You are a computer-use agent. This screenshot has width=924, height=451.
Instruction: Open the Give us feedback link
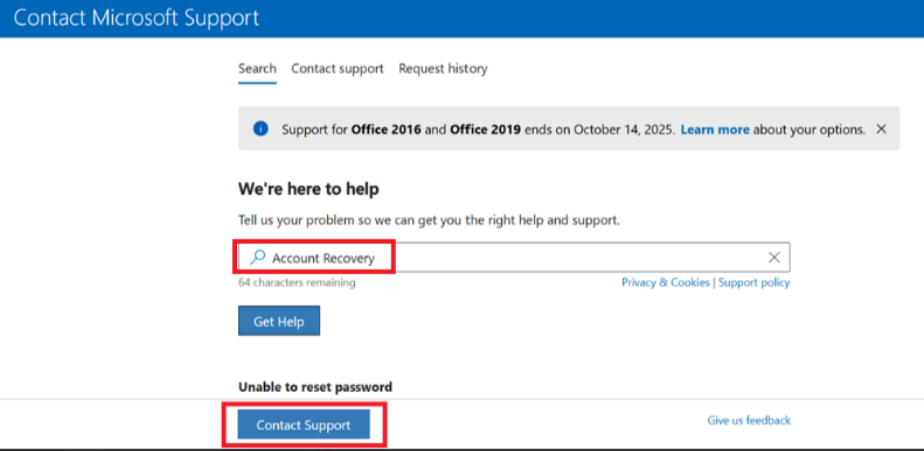749,420
